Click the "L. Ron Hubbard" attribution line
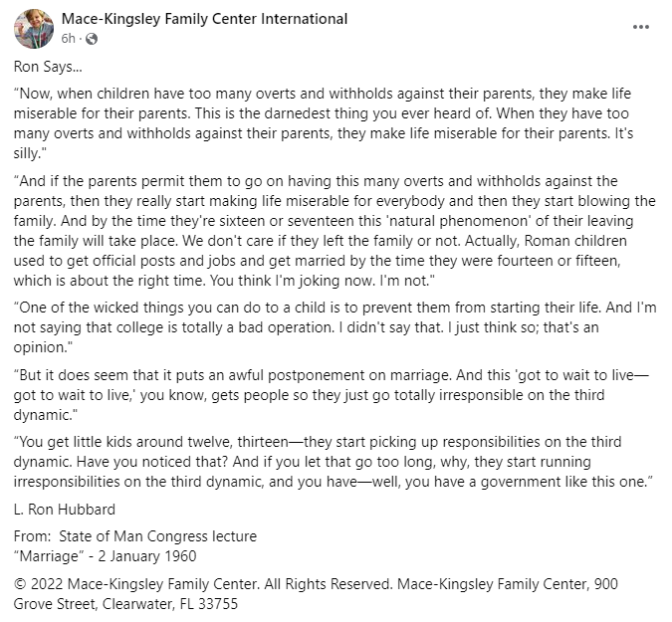The image size is (672, 622). point(65,510)
